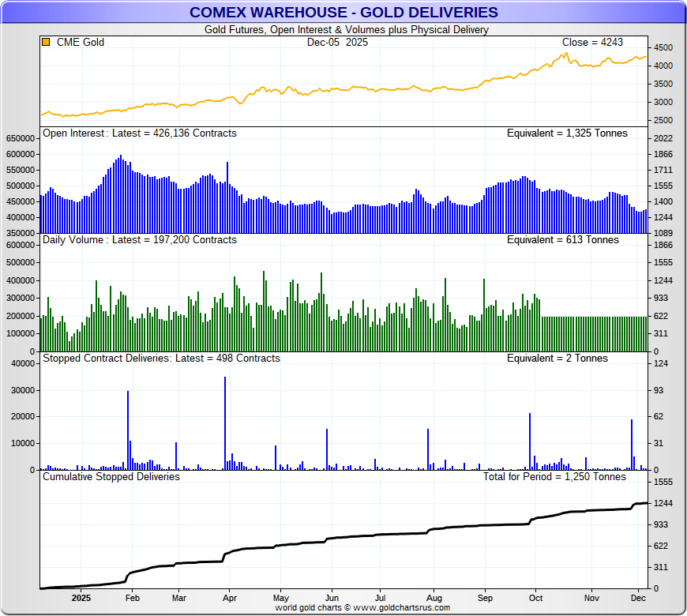Viewport: 687px width, 616px height.
Task: Click the Feb marker on the time axis
Action: tap(132, 598)
